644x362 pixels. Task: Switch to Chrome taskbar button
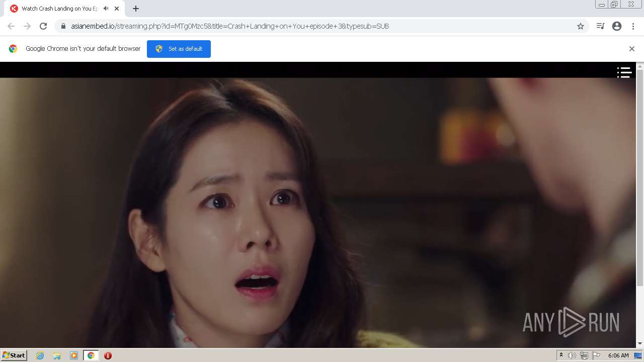click(x=91, y=355)
